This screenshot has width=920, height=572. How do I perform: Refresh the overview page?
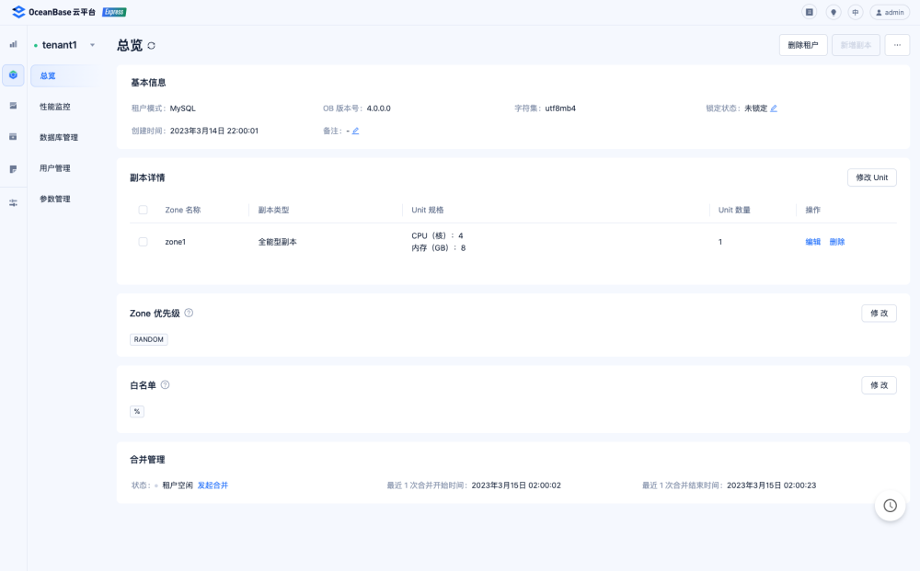coord(151,45)
